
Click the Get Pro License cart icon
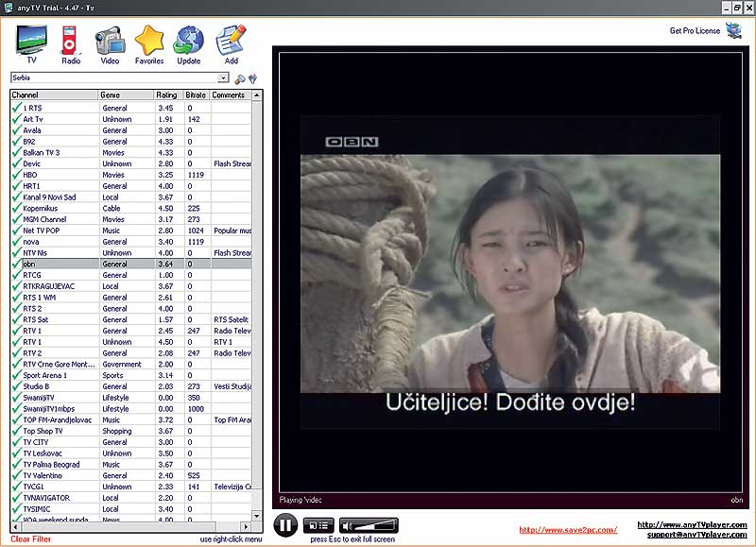pyautogui.click(x=734, y=30)
